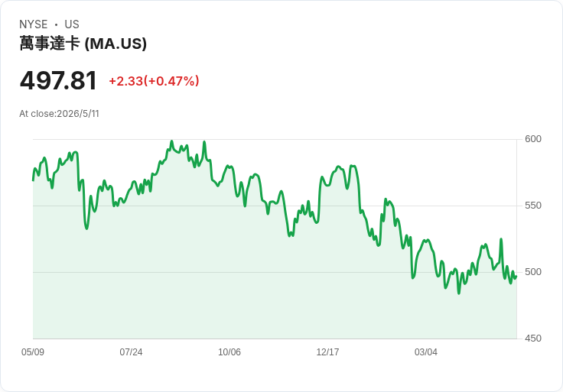Click the 550 price axis label
The image size is (563, 392).
(x=533, y=206)
